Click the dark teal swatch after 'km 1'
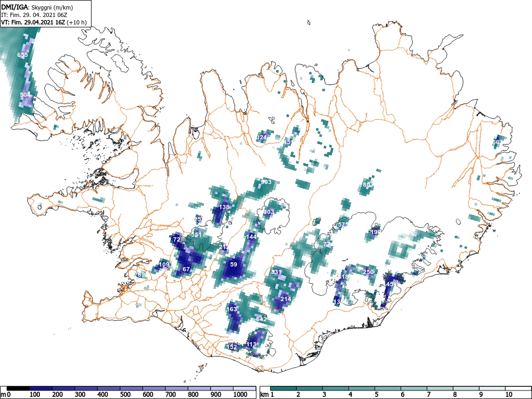 (x=284, y=388)
